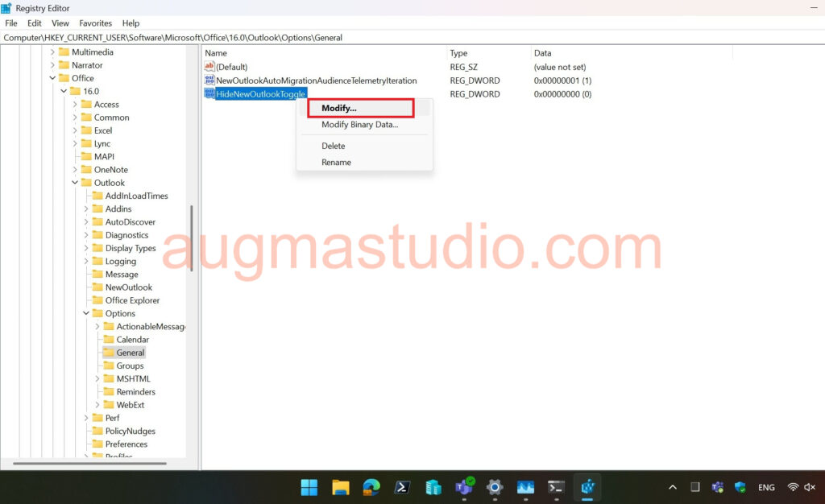The width and height of the screenshot is (825, 504).
Task: Select the Calendar key under Options
Action: (132, 340)
